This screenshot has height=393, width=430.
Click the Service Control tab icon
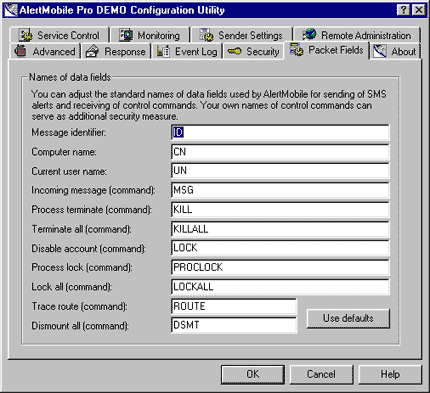(x=26, y=35)
